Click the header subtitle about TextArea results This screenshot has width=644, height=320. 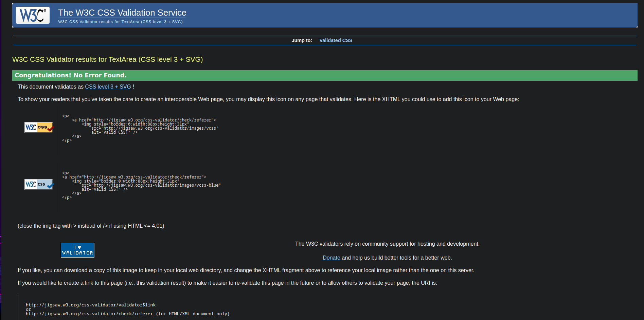coord(120,22)
